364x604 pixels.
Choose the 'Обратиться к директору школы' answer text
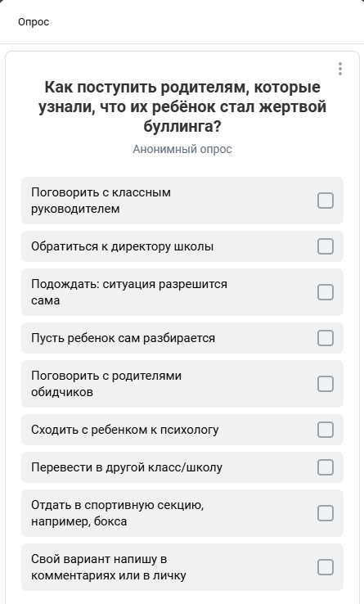pyautogui.click(x=122, y=246)
